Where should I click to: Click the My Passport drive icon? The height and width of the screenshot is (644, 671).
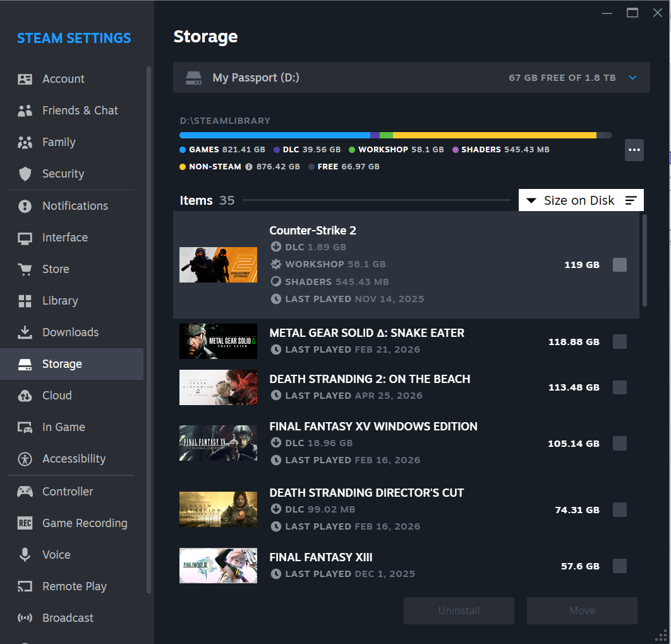(193, 78)
